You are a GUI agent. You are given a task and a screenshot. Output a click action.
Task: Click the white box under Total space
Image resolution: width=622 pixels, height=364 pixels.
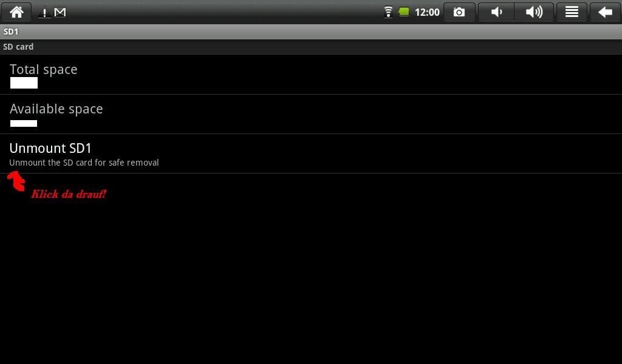pyautogui.click(x=24, y=83)
